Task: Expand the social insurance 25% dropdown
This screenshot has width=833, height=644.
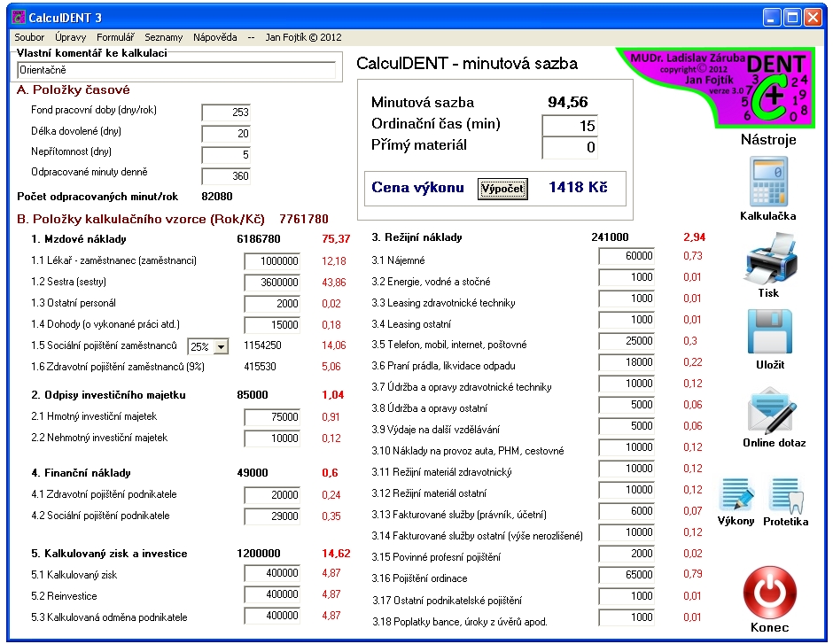Action: [x=221, y=346]
